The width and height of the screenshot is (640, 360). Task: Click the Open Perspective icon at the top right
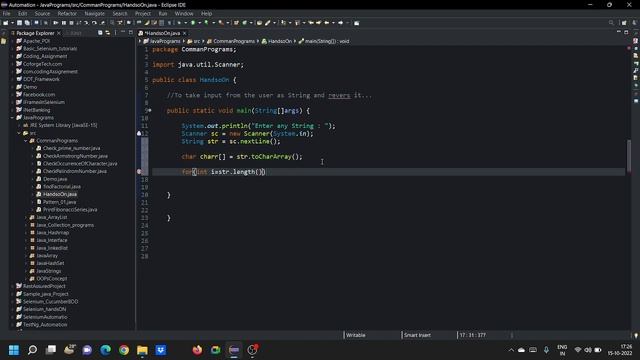624,23
